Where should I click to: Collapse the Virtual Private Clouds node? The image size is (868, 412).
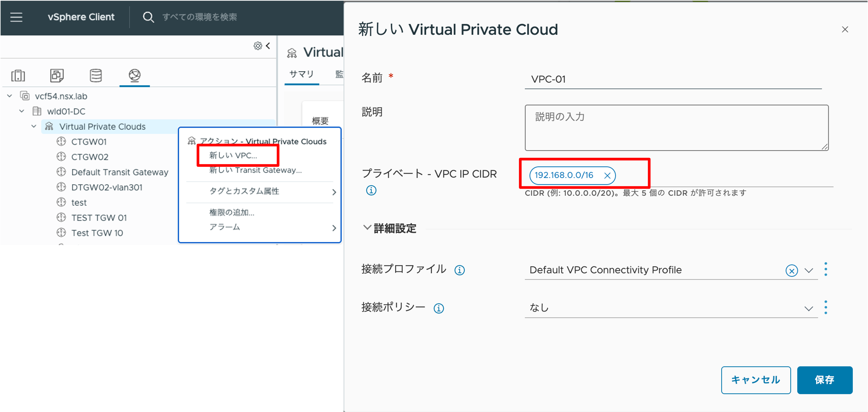(x=34, y=126)
